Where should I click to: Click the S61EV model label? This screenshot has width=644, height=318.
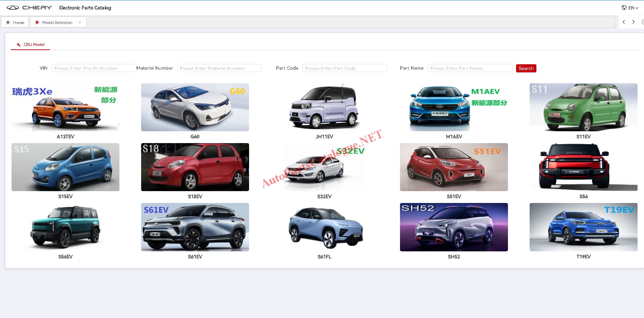(195, 257)
